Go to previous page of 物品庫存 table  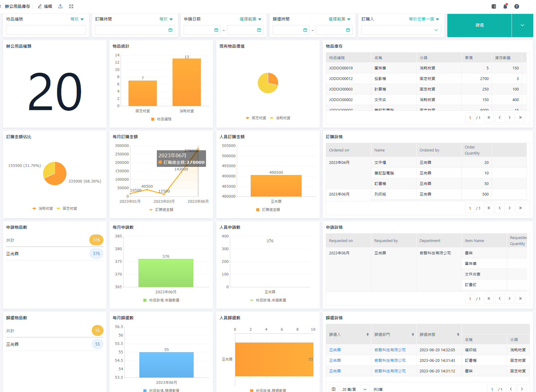500,118
